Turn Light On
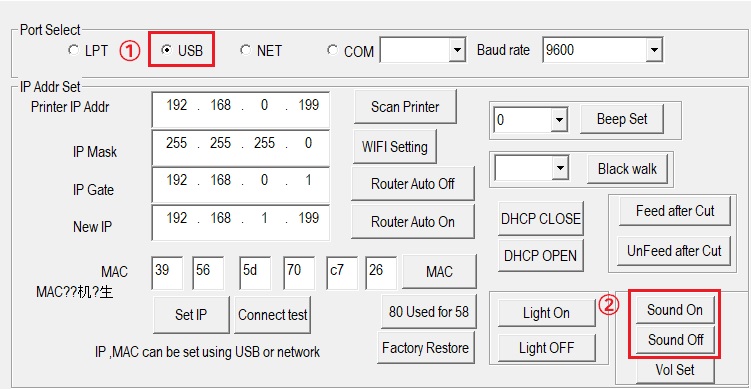751x389 pixels. coord(546,313)
